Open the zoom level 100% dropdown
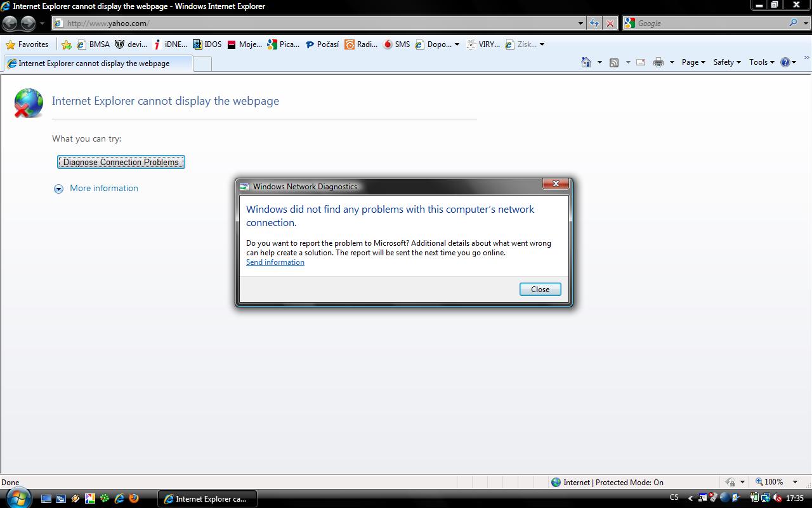This screenshot has height=508, width=812. pos(795,482)
